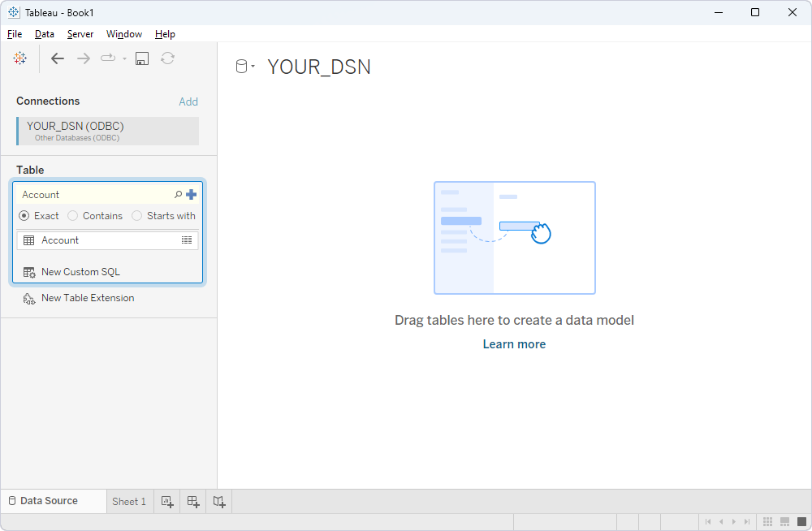Open the replay dropdown arrow next to Redo
Image resolution: width=812 pixels, height=531 pixels.
123,58
